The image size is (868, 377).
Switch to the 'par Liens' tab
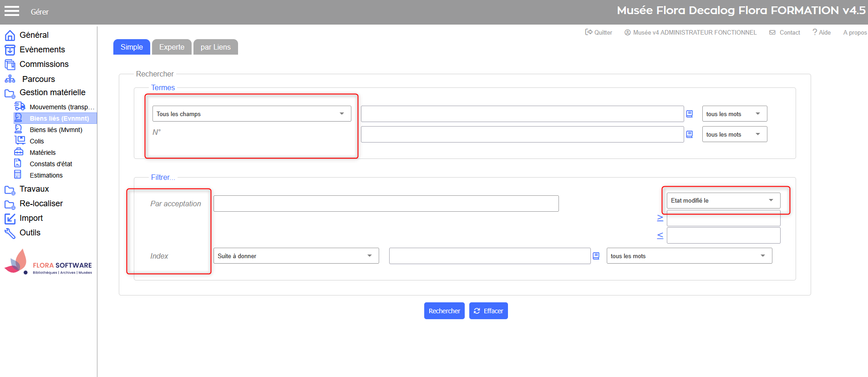215,47
